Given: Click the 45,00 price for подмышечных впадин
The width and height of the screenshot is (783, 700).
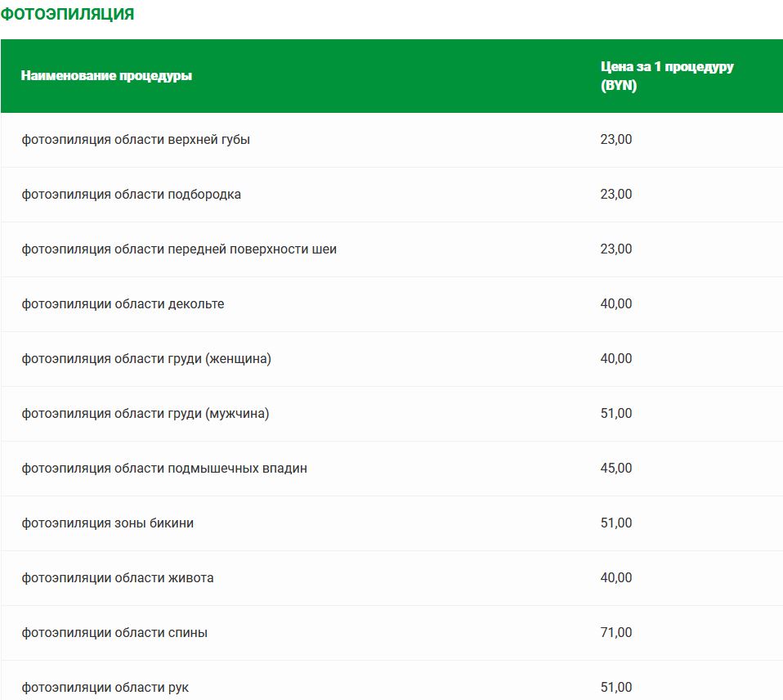Looking at the screenshot, I should 616,469.
